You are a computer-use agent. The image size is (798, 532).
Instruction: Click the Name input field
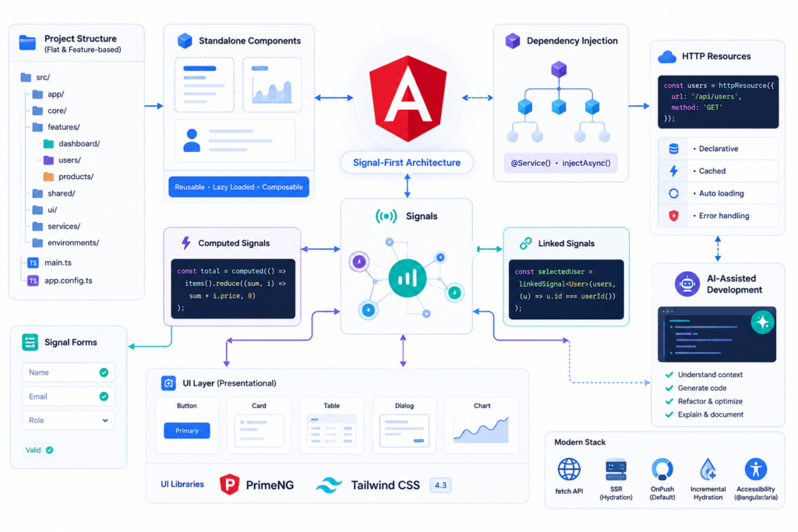pyautogui.click(x=69, y=372)
